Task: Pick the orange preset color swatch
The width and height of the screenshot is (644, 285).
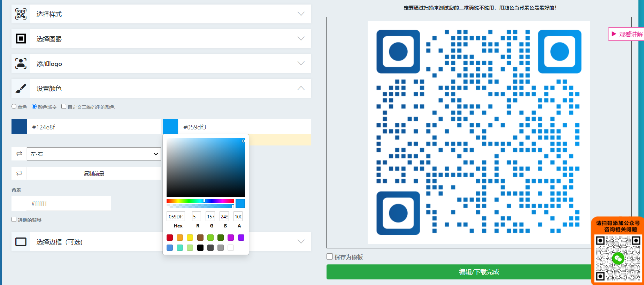Action: (x=180, y=238)
